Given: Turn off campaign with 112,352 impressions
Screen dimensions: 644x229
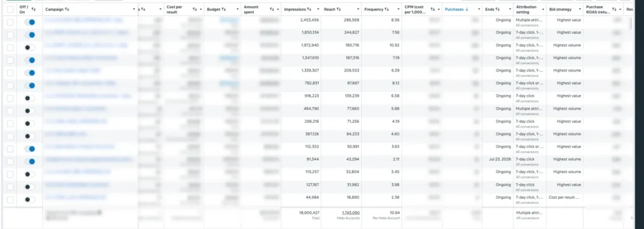Looking at the screenshot, I should (30, 149).
